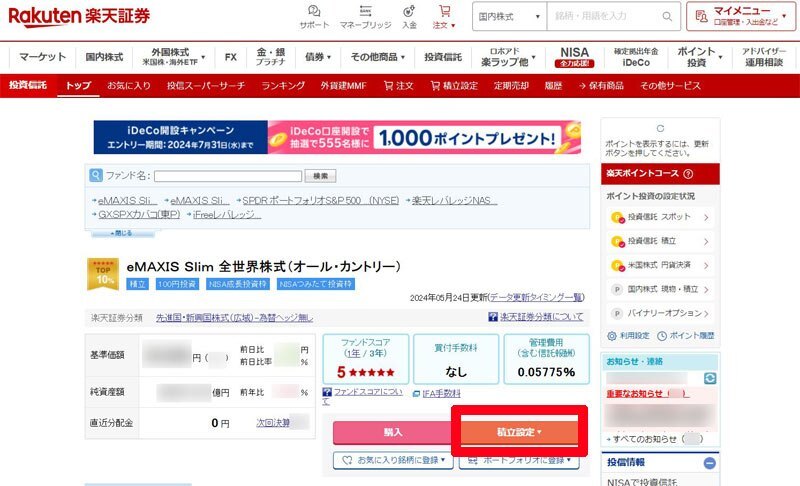Open その他サービス tab
Viewport: 800px width, 486px height.
point(670,86)
